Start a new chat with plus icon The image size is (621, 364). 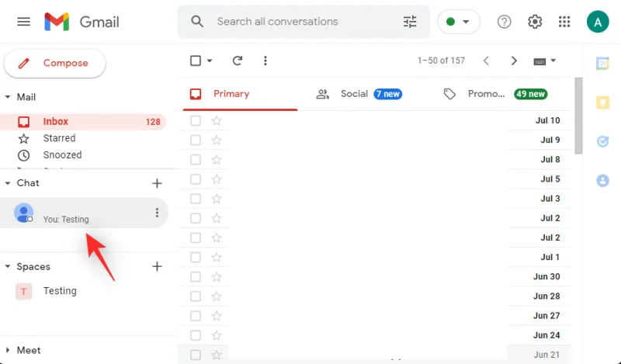157,183
